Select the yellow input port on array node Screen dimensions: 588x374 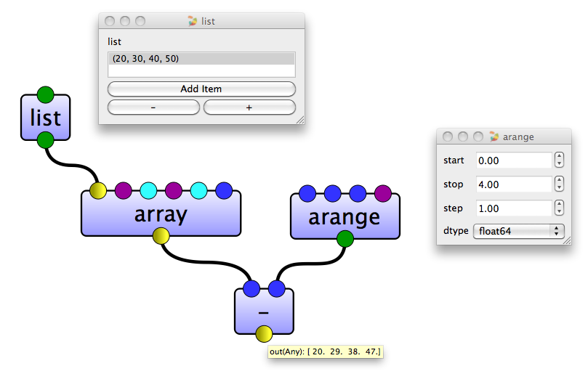(x=98, y=190)
